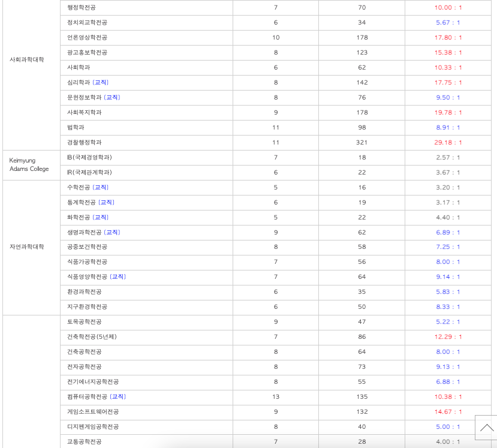The image size is (497, 448).
Task: Select the IR(국제관계학과) row name
Action: (89, 172)
